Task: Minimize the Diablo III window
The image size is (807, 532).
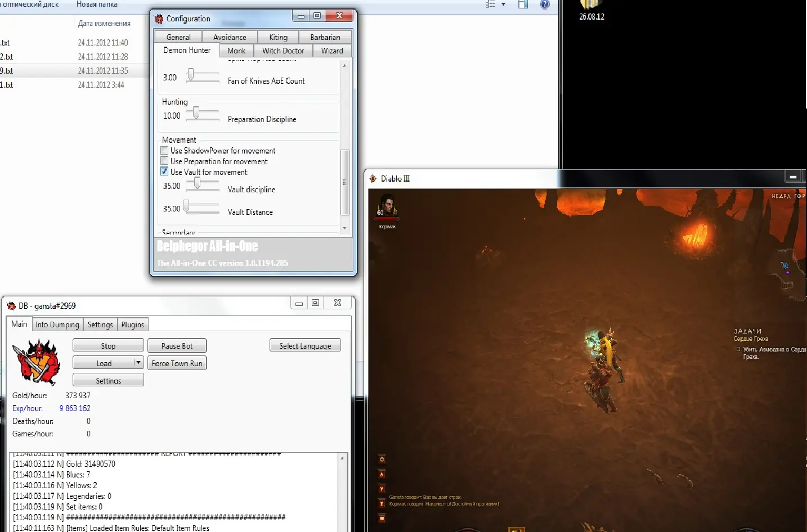Action: (793, 177)
